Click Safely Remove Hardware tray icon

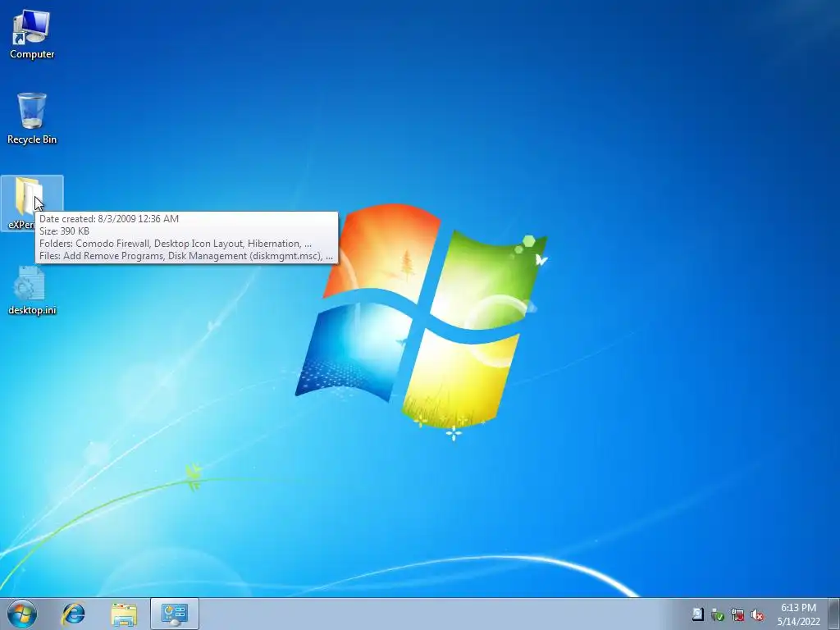[717, 614]
